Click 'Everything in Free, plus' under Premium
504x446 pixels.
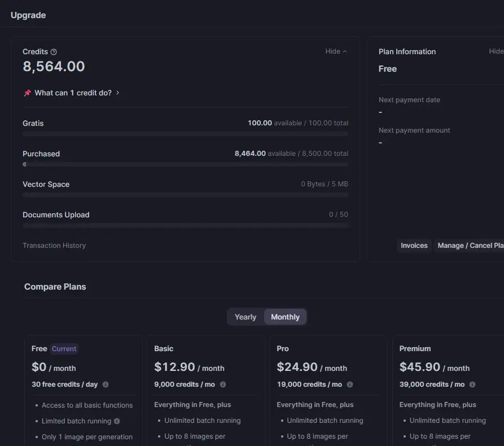tap(438, 405)
